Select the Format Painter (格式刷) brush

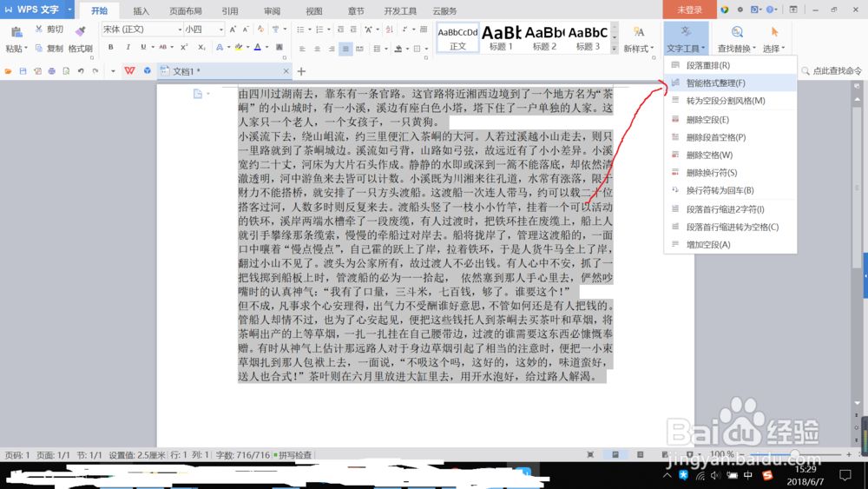tap(80, 39)
